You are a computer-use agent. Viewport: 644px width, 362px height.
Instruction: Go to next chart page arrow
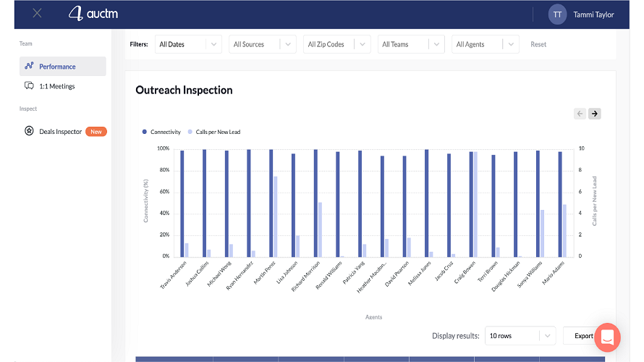point(594,114)
